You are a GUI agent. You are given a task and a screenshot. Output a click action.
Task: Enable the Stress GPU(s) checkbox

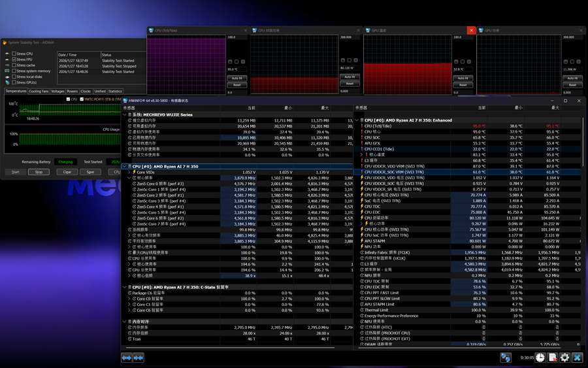coord(14,82)
